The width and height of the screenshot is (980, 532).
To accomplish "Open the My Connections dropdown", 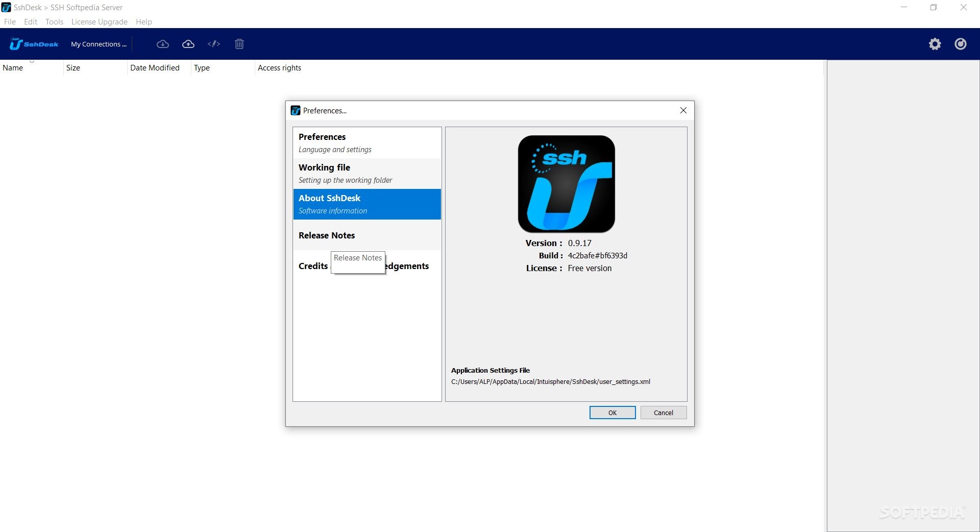I will point(99,44).
